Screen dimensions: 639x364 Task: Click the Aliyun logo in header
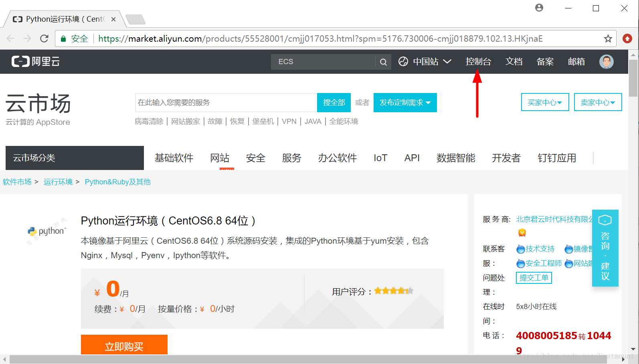[x=36, y=61]
